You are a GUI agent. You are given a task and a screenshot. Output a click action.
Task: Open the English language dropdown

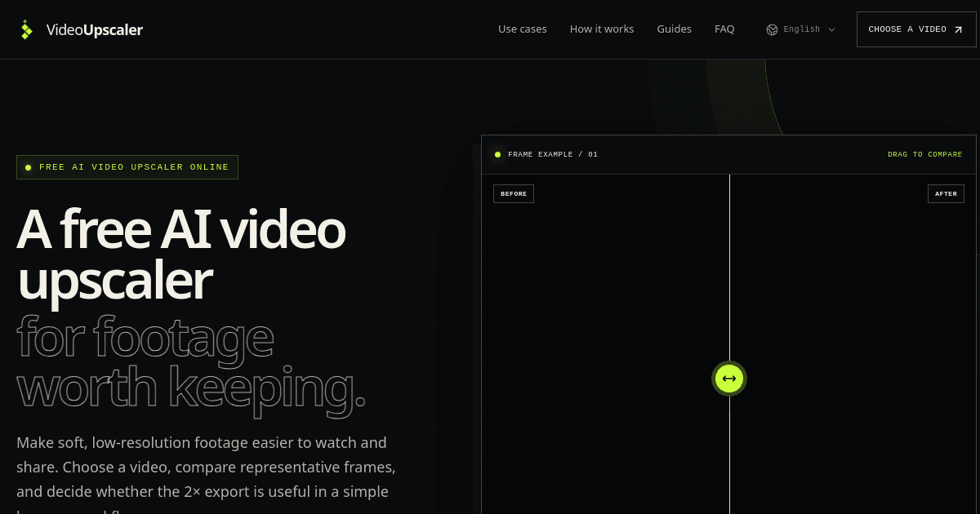pyautogui.click(x=801, y=29)
